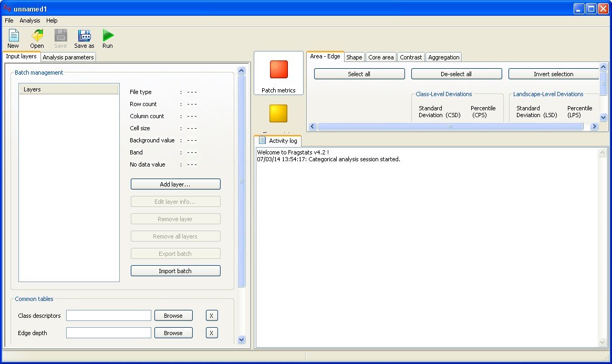Click Input layers panel scroll down arrow

(241, 339)
